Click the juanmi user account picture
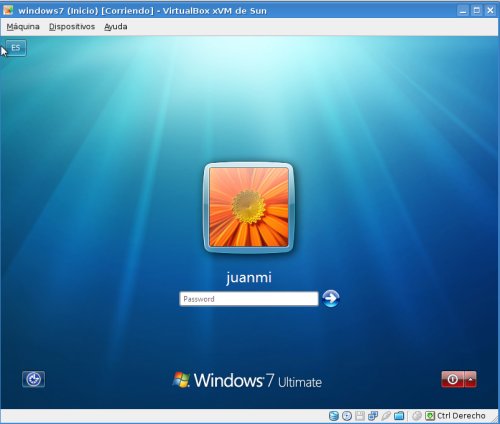500x424 pixels. [249, 207]
